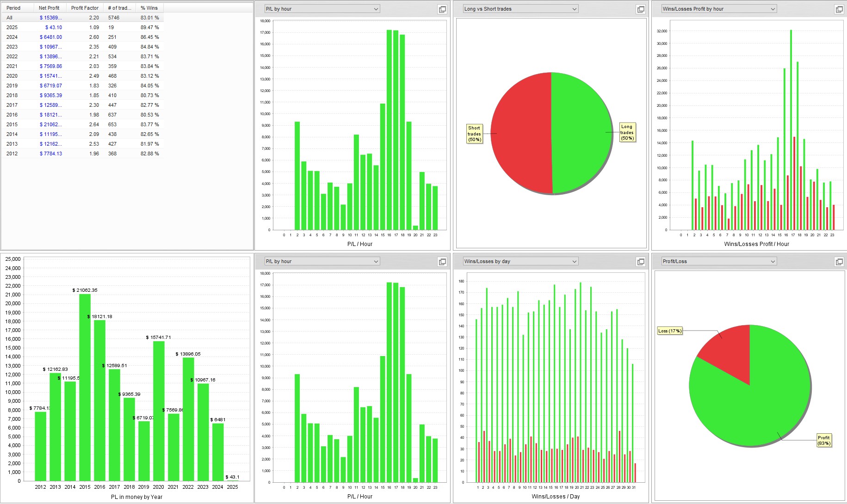Viewport: 847px width, 504px height.
Task: Click the Loss (17%) pie label
Action: 670,331
